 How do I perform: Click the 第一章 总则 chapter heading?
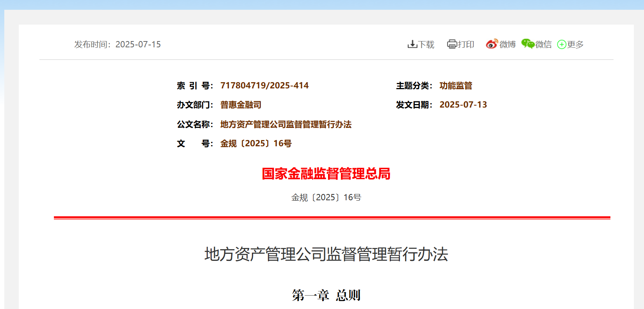point(326,295)
